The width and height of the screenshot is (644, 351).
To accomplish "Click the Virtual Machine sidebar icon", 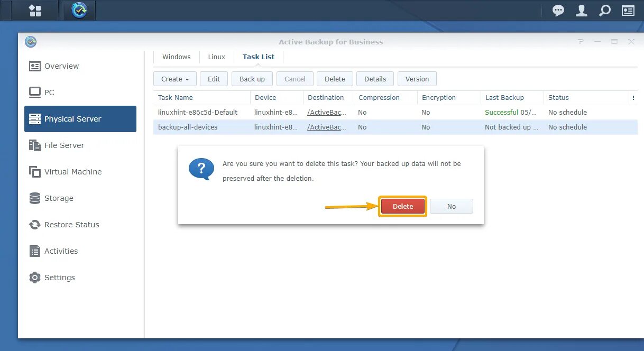I will click(35, 172).
